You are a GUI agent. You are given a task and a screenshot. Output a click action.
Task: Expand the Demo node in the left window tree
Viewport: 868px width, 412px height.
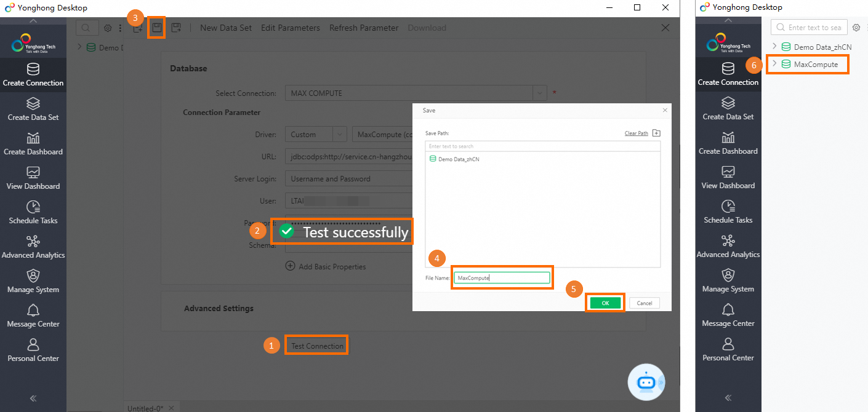(79, 47)
